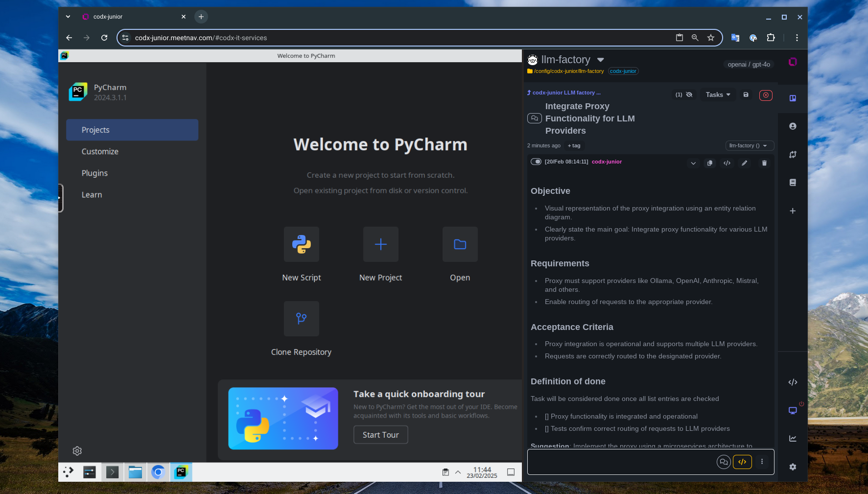868x494 pixels.
Task: Open the three-dot menu in the input box
Action: [x=762, y=461]
